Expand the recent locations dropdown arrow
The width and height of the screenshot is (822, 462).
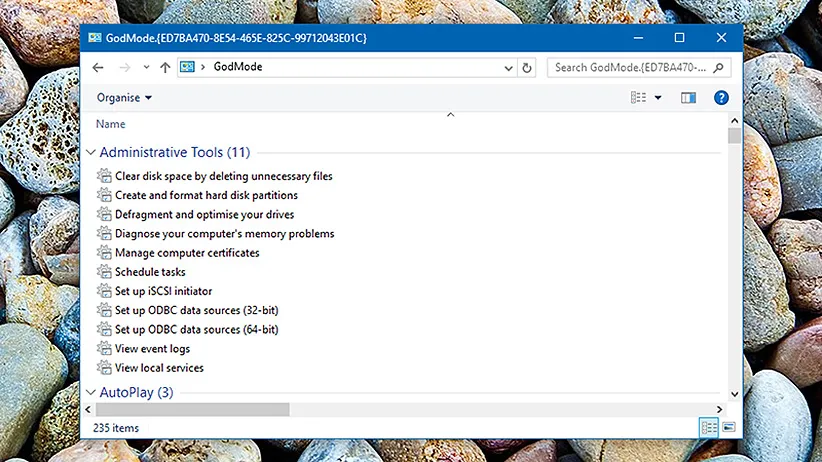point(146,67)
